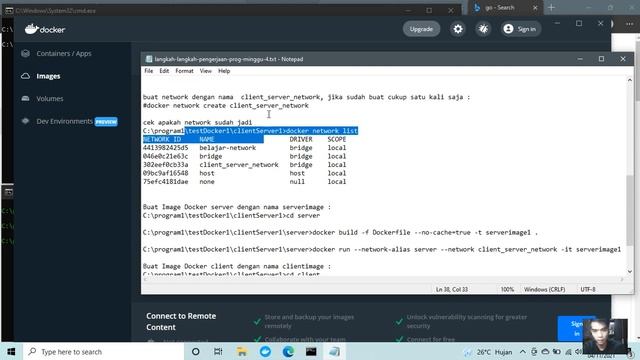Image resolution: width=640 pixels, height=360 pixels.
Task: Show hidden system tray icons
Action: [x=523, y=352]
